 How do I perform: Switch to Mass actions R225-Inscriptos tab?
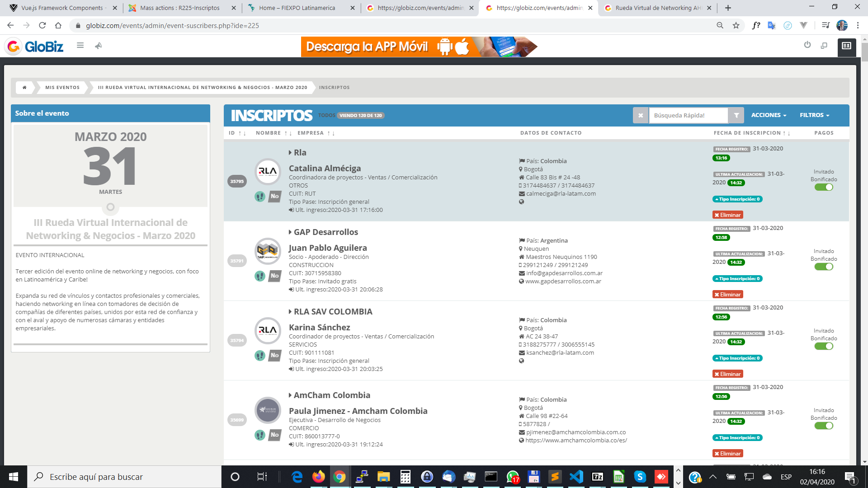pos(181,8)
